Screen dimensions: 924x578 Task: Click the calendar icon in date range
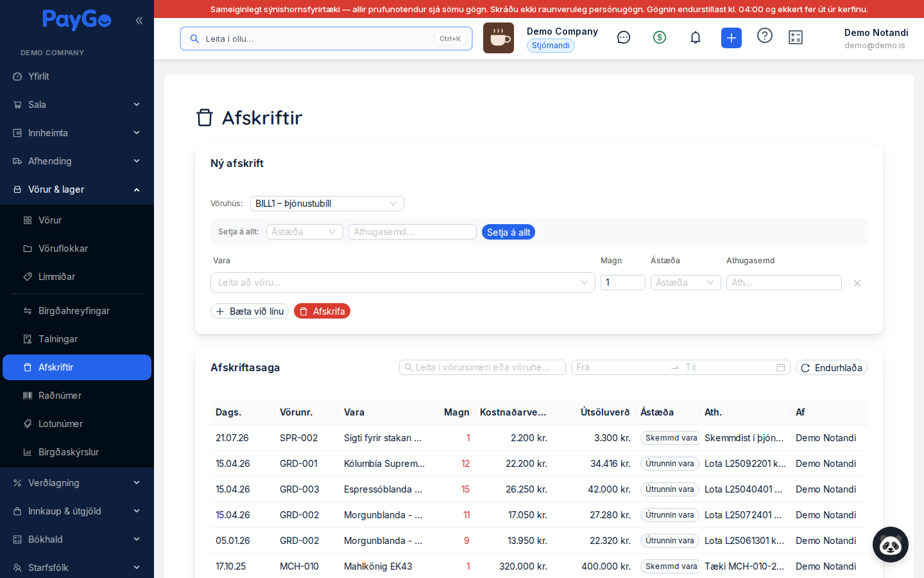(x=781, y=367)
